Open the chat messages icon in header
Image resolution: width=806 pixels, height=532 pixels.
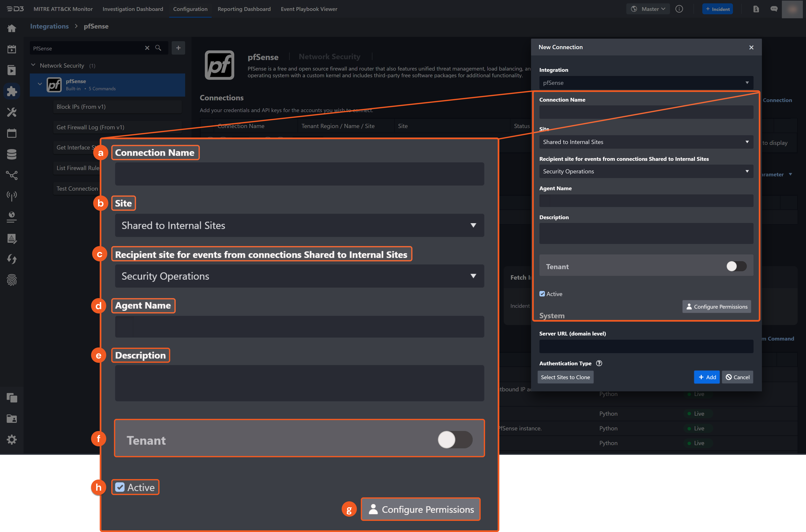[x=774, y=9]
